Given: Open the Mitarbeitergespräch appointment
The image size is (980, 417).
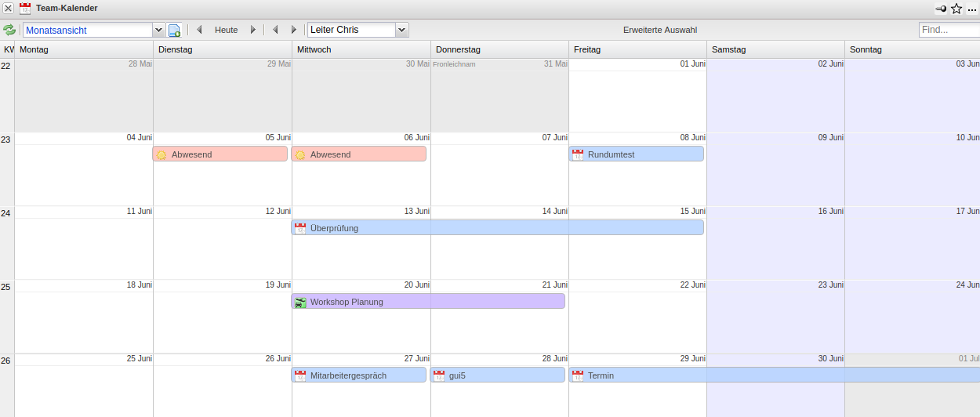Looking at the screenshot, I should click(x=359, y=375).
